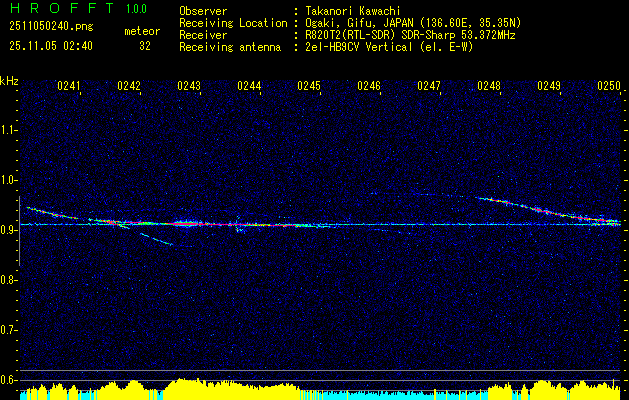The image size is (629, 400).
Task: Click the 0242 time marker
Action: click(129, 86)
